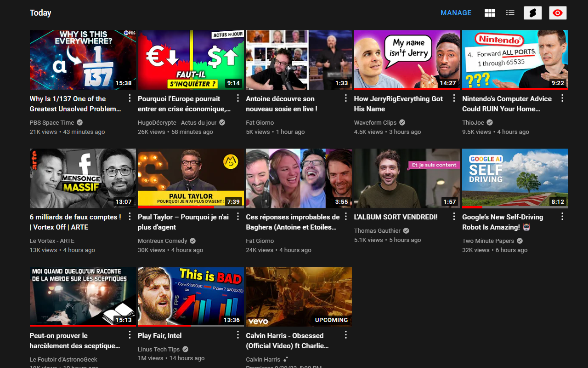Open options menu for 'Why Is 1/137' video
Viewport: 588px width, 368px height.
click(130, 98)
